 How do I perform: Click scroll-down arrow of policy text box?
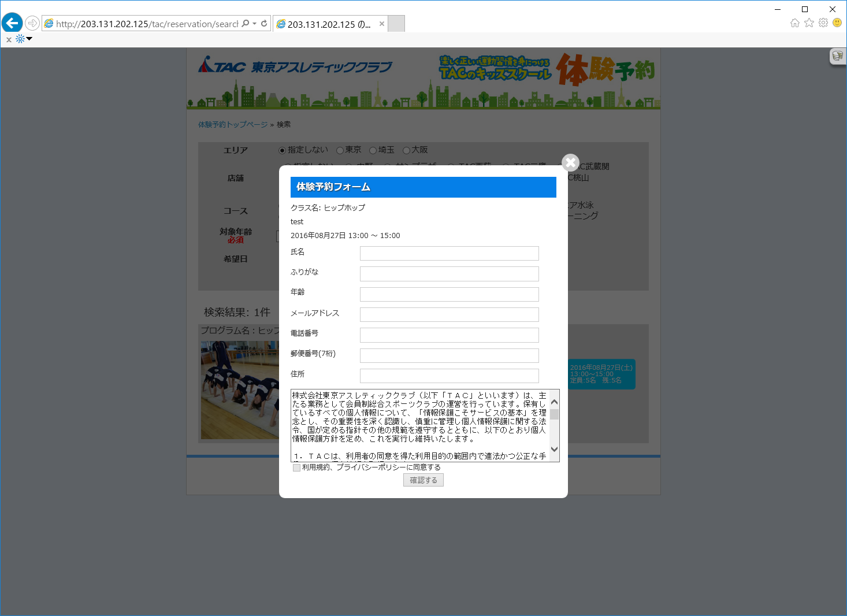555,449
